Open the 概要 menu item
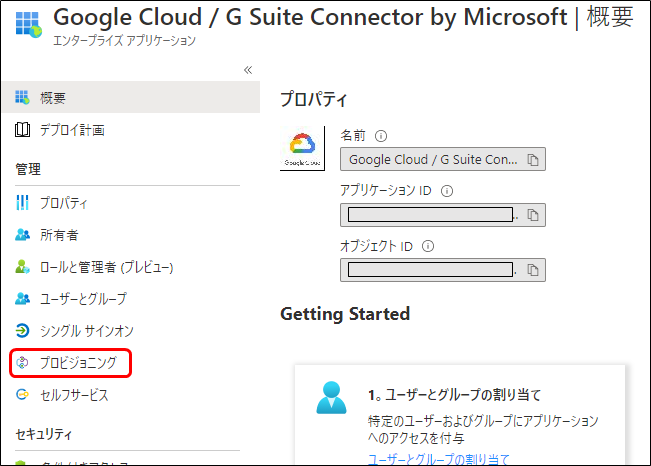 53,97
